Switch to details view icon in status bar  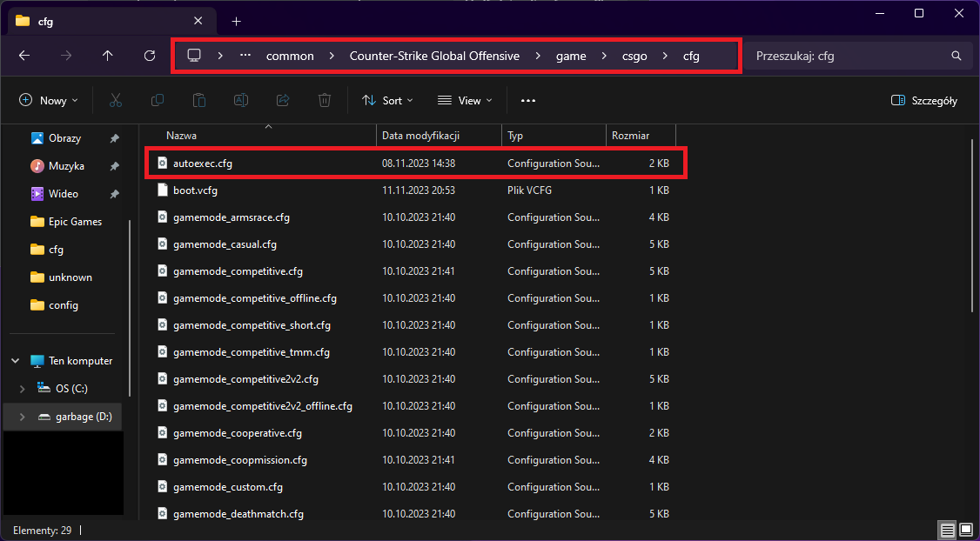point(948,531)
